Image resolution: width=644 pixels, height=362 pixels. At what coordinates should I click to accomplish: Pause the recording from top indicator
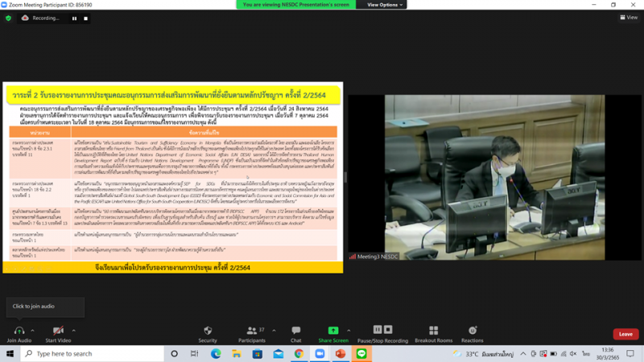click(74, 19)
